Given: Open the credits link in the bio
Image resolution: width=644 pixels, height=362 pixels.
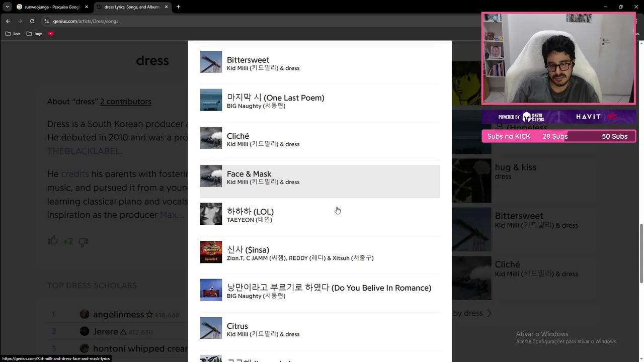Looking at the screenshot, I should tap(75, 174).
